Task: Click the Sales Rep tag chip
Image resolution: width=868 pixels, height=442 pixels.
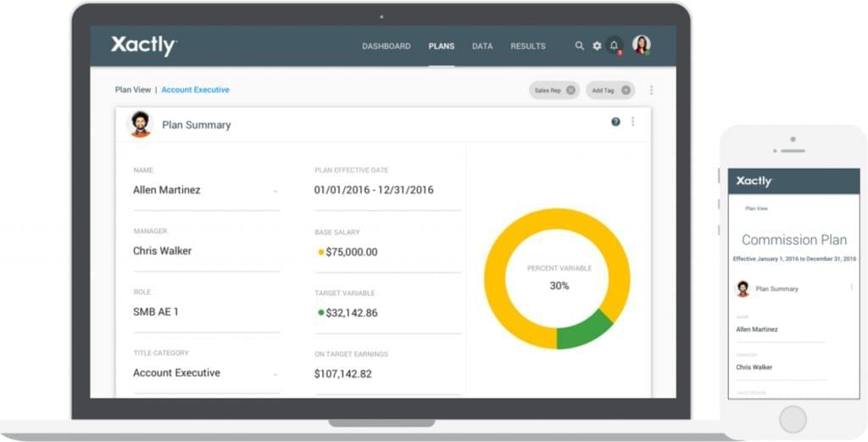Action: pos(554,90)
